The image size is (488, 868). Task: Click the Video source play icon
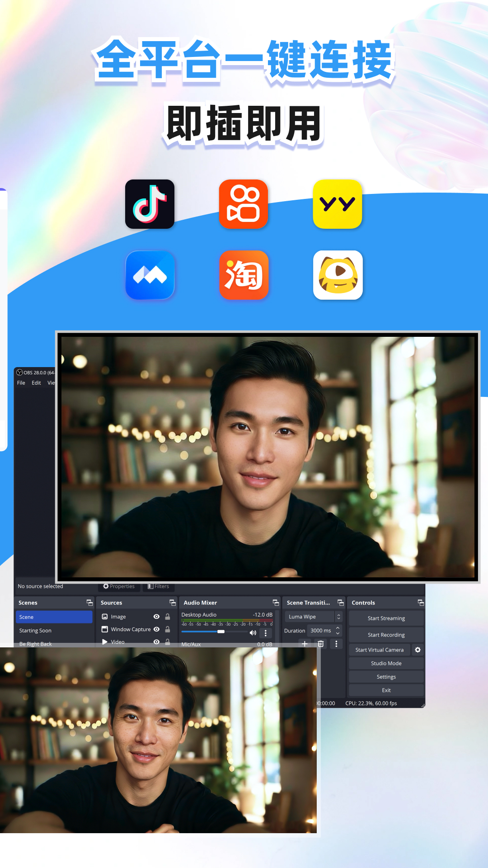pos(105,642)
